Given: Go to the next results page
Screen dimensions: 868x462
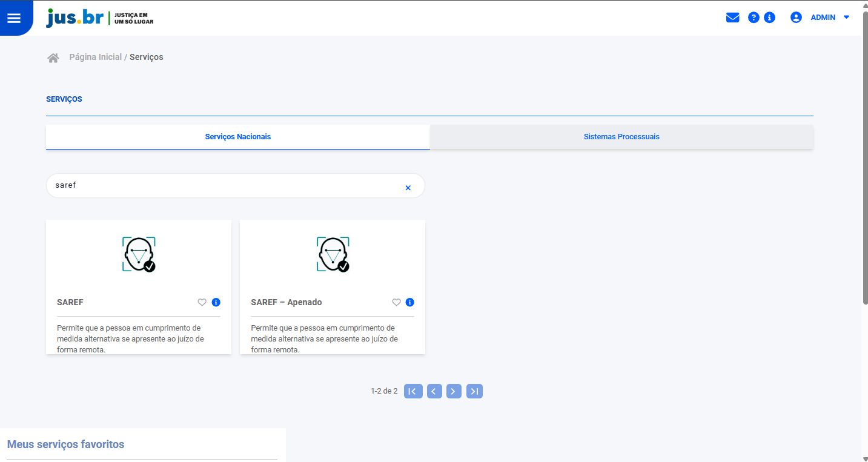Looking at the screenshot, I should coord(454,391).
